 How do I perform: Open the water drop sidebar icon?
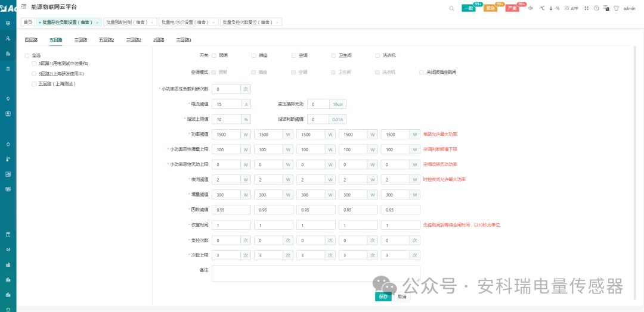tap(8, 144)
